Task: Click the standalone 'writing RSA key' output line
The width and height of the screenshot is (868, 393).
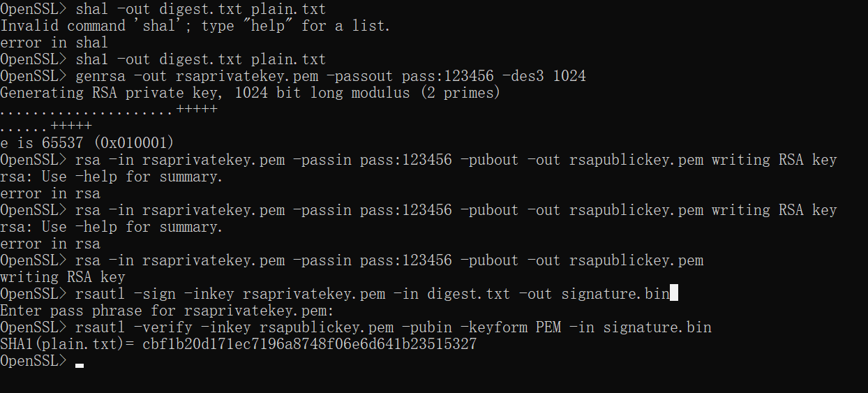Action: coord(62,277)
